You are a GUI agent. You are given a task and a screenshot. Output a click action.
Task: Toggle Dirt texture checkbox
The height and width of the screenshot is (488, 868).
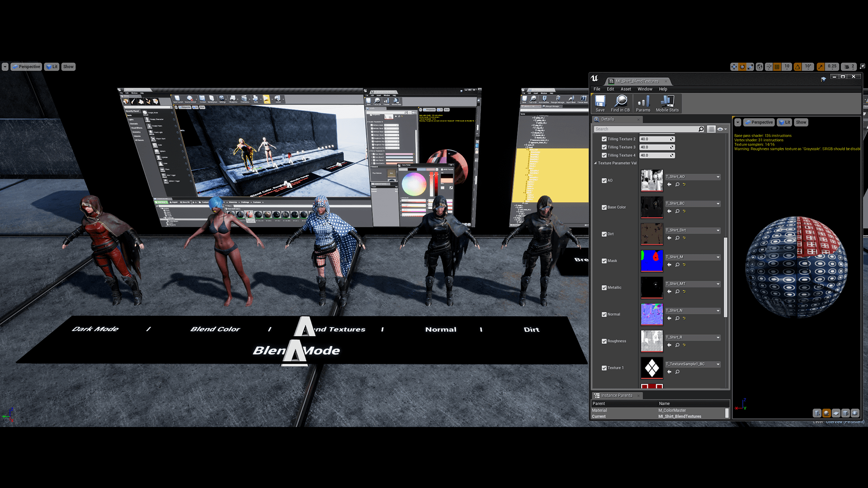pyautogui.click(x=604, y=234)
